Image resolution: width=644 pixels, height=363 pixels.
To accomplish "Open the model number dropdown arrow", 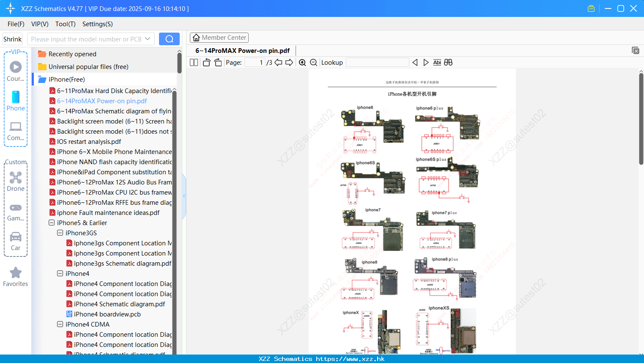I will pyautogui.click(x=148, y=39).
